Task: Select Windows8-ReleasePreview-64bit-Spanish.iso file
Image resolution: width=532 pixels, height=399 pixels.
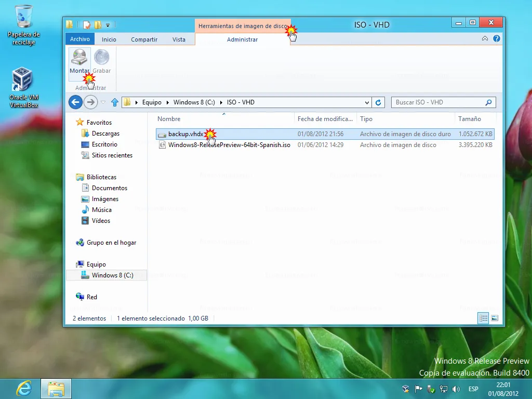Action: 325,145
